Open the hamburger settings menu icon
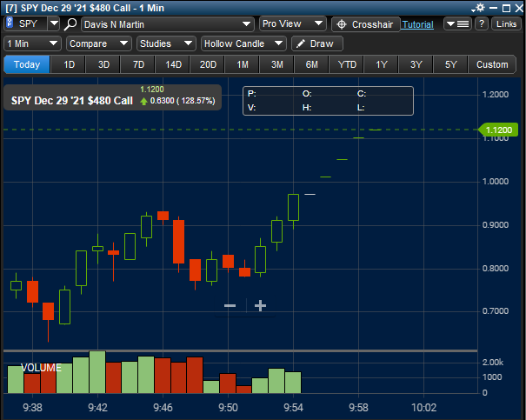526x420 pixels. (463, 24)
